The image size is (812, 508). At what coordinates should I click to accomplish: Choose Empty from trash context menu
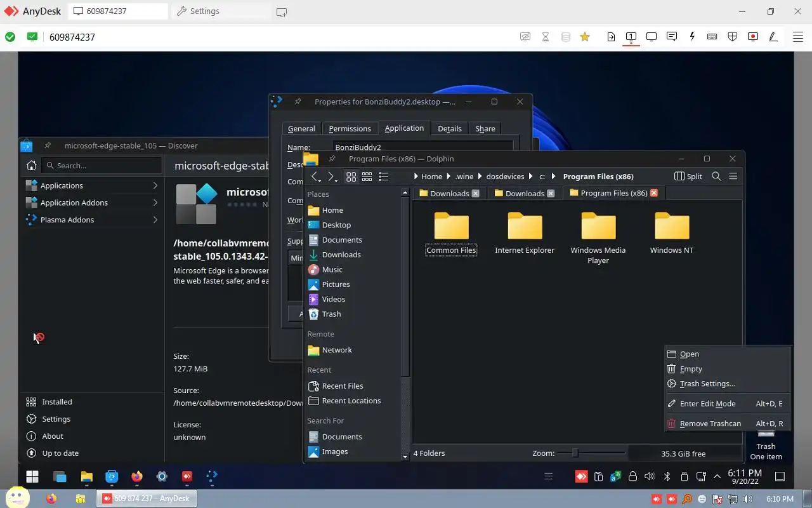[x=728, y=369]
